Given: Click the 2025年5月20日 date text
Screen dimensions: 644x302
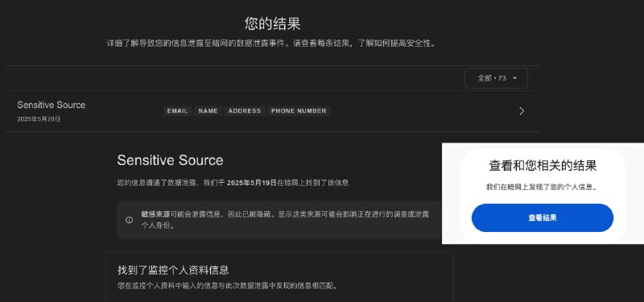Looking at the screenshot, I should tap(39, 119).
